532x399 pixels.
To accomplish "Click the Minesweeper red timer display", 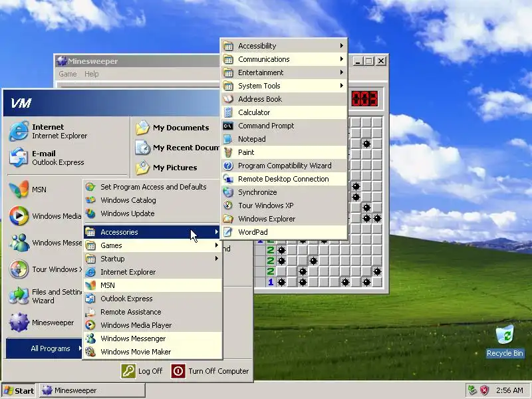I will point(364,99).
